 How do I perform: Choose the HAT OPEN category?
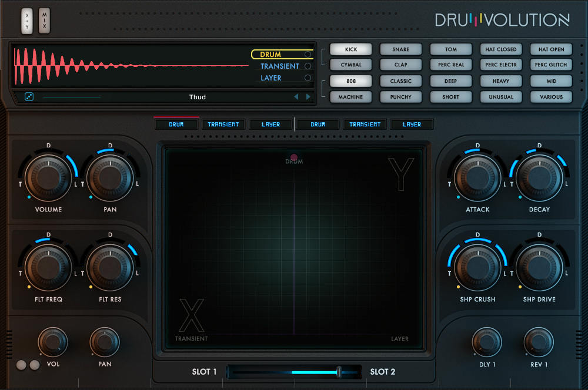[551, 49]
